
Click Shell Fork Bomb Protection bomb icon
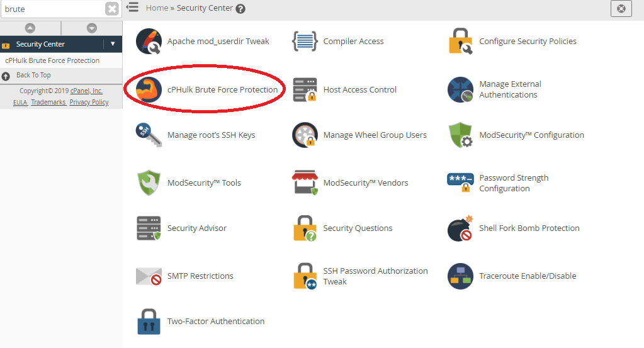pos(460,228)
